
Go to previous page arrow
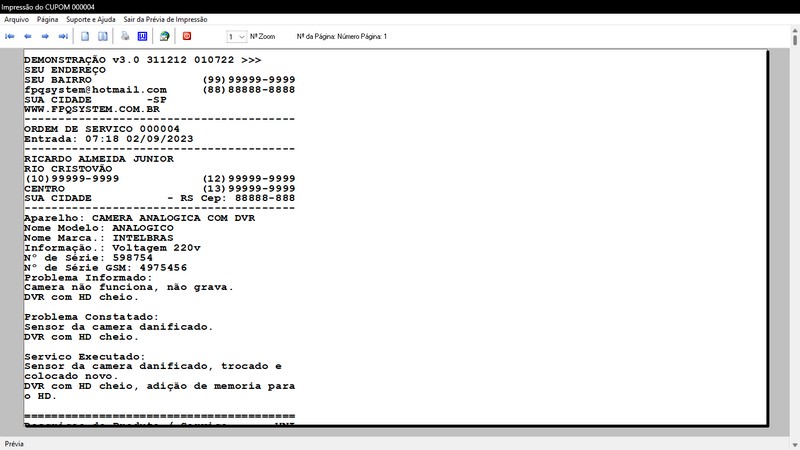point(28,36)
